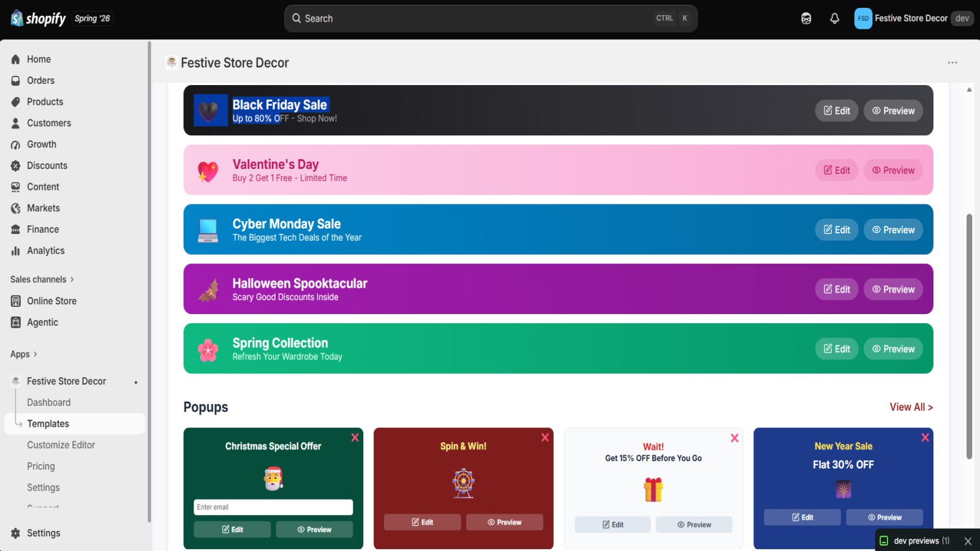This screenshot has height=551, width=980.
Task: Click the Agentic channel icon
Action: [16, 323]
